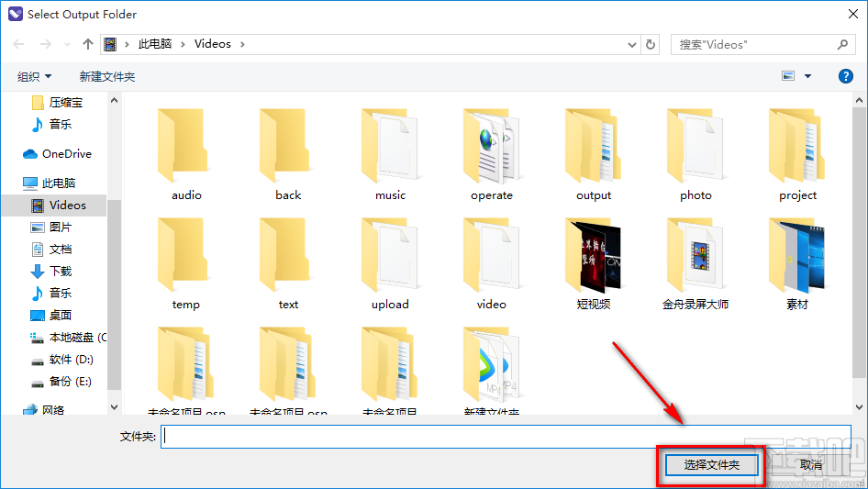Focus the 文件夹 name input field
The width and height of the screenshot is (868, 489).
pyautogui.click(x=506, y=437)
